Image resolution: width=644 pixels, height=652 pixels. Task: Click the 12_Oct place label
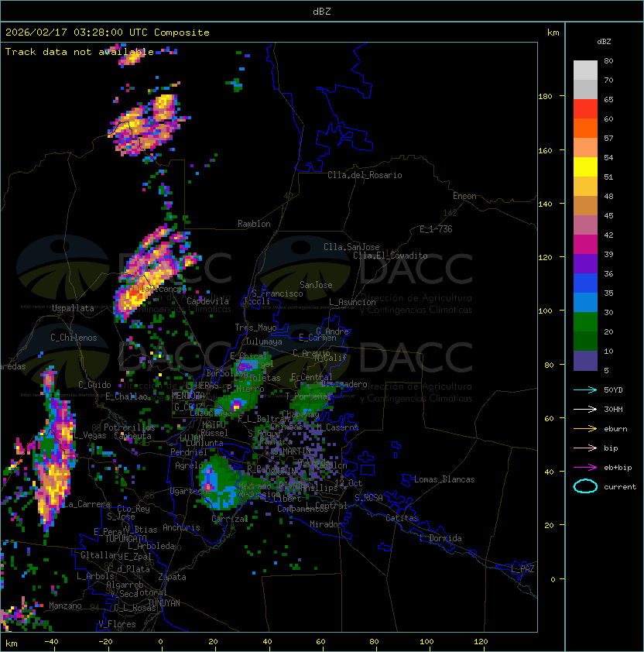pyautogui.click(x=348, y=483)
